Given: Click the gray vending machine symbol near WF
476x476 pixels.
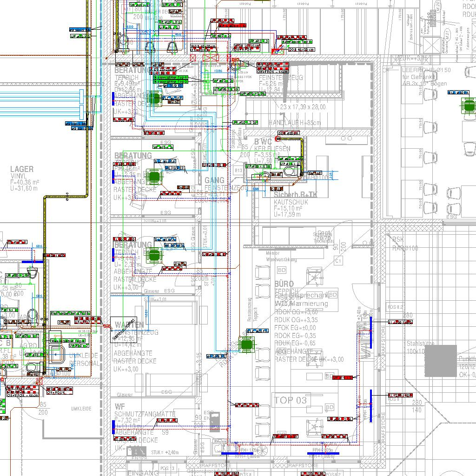Looking at the screenshot, I should 214,423.
